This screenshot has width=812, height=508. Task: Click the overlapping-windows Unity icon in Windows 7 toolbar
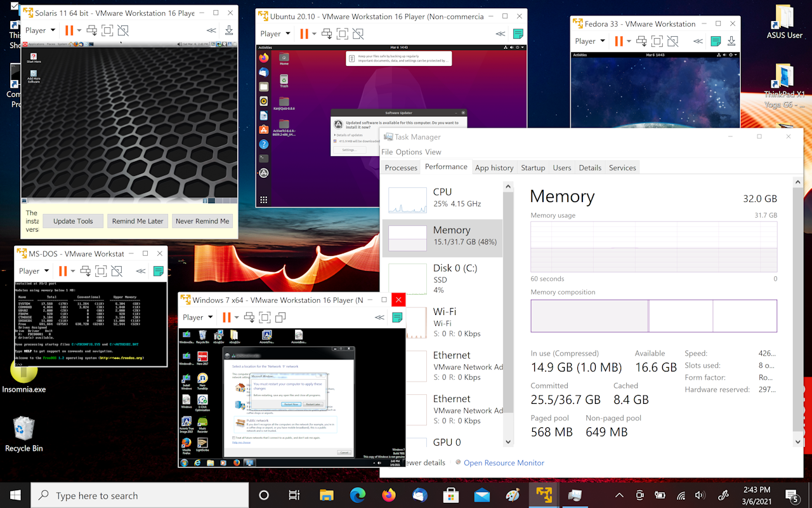280,317
